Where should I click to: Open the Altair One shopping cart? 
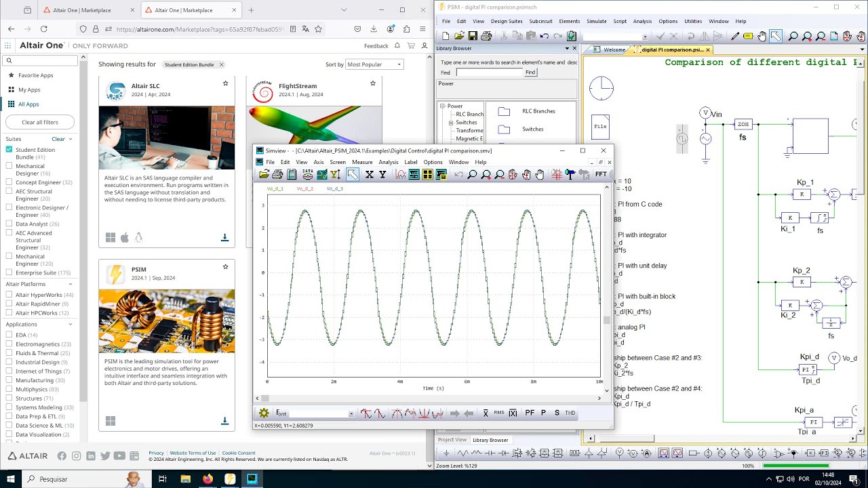click(x=411, y=45)
